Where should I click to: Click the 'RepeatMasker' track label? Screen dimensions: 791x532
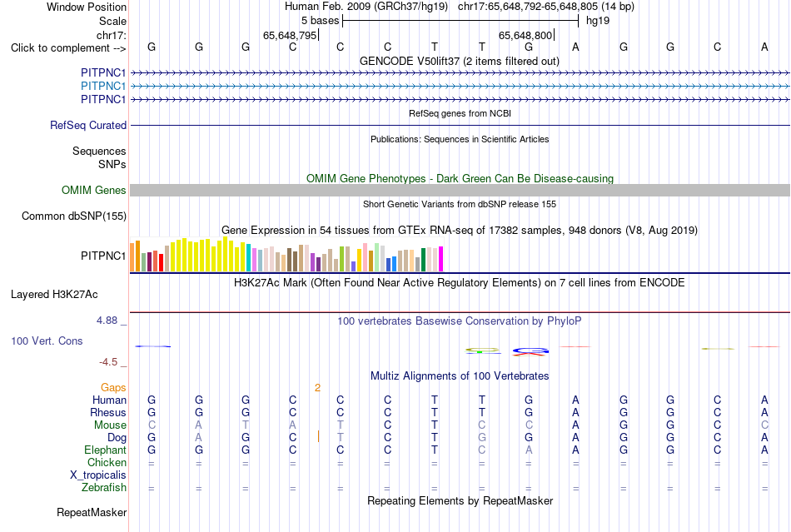(92, 512)
